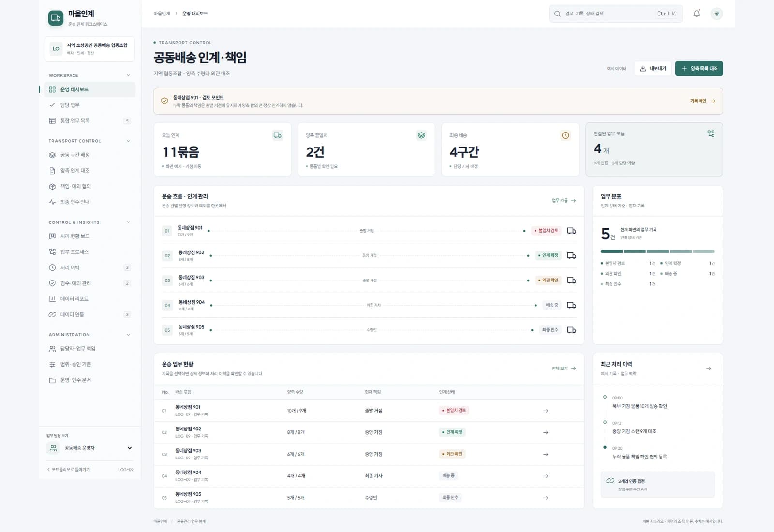The height and width of the screenshot is (532, 774).
Task: Open the user avatar in top bar
Action: click(717, 14)
